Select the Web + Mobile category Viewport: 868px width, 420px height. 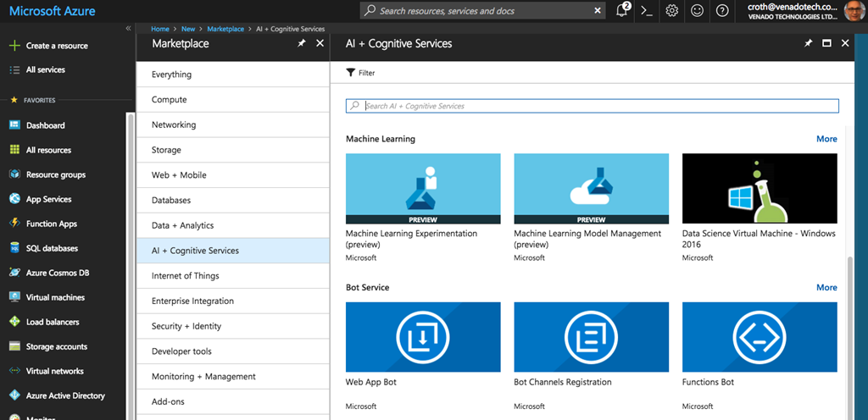233,175
